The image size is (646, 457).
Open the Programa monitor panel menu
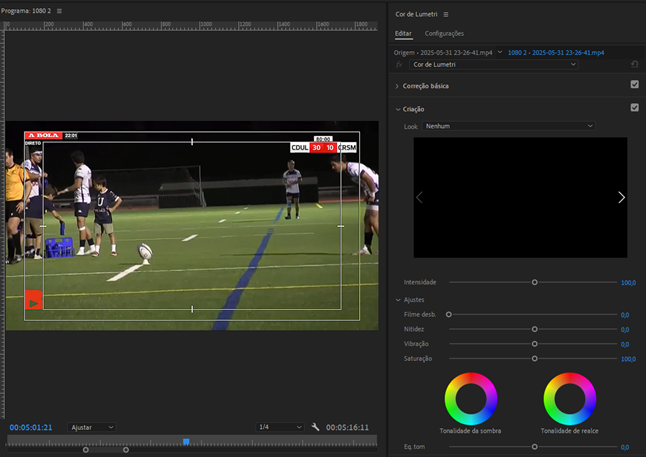point(59,10)
